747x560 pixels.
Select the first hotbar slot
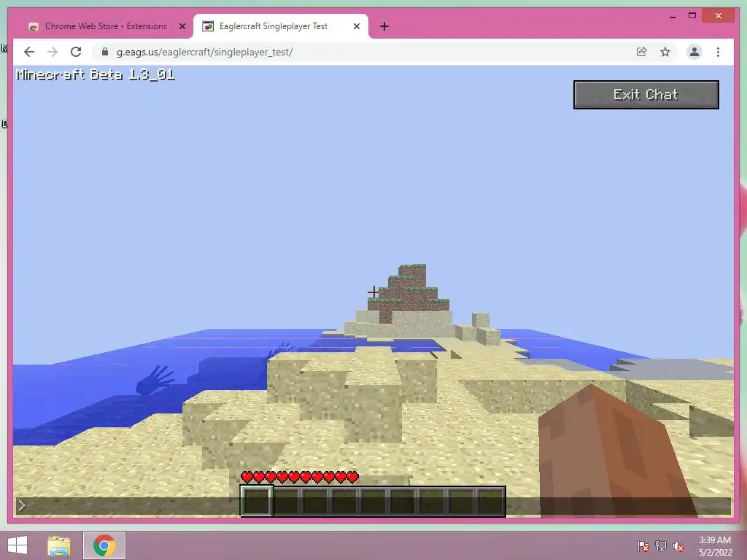coord(256,501)
